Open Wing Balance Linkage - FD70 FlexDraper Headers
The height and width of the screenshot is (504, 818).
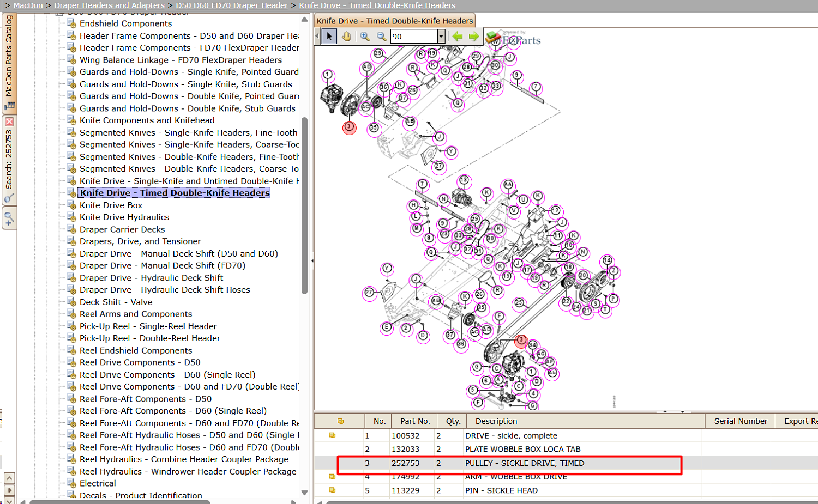coord(181,60)
